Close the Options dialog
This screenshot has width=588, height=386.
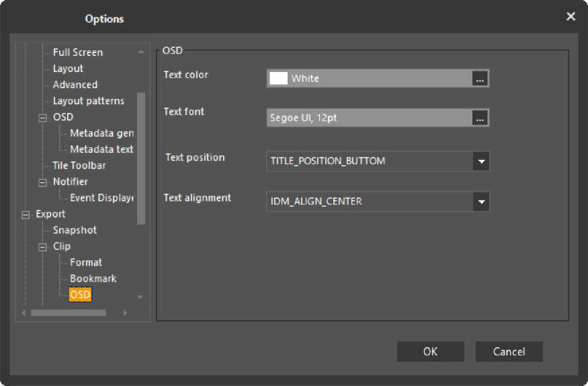click(571, 17)
